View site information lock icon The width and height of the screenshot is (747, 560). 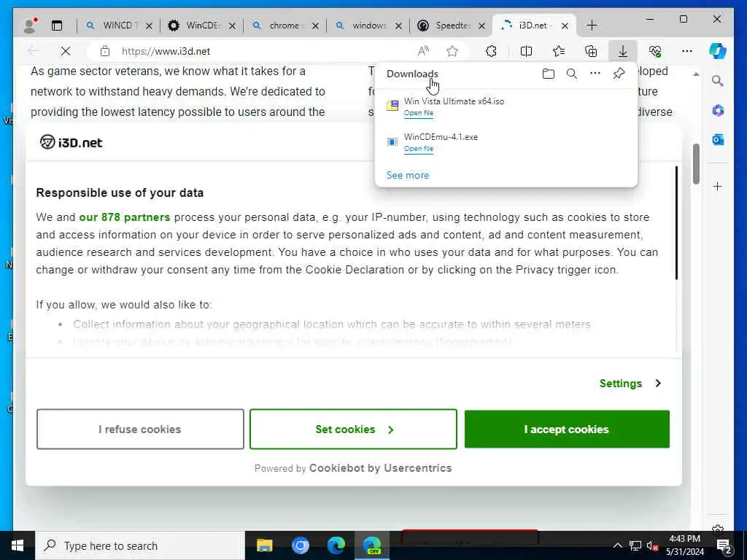point(105,51)
